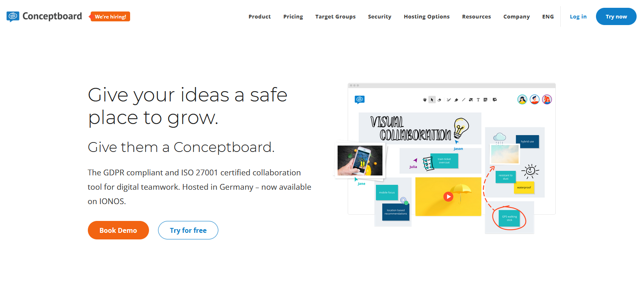The height and width of the screenshot is (285, 644).
Task: Click the Conceptboard icon inside the board preview
Action: 360,99
